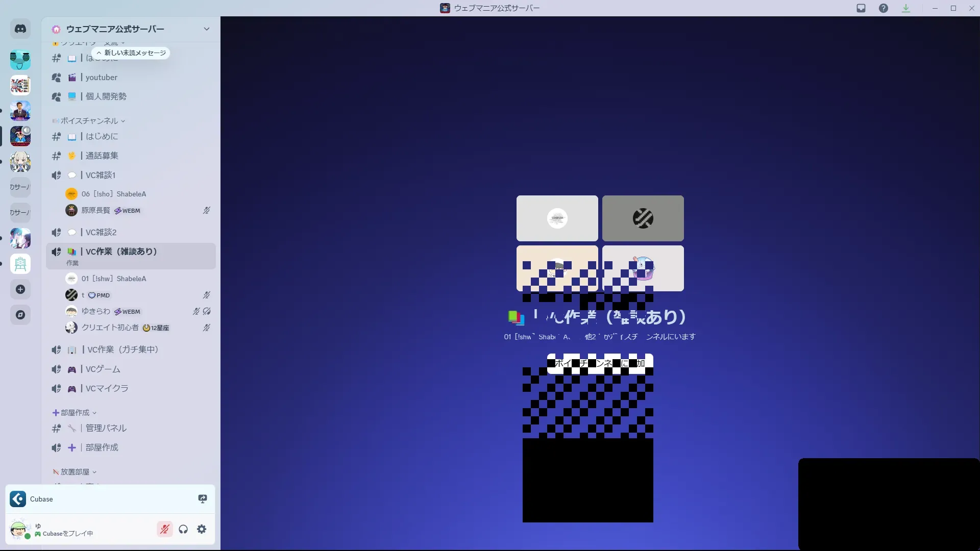980x551 pixels.
Task: Collapse the ボイスチャンネル category
Action: coord(89,121)
